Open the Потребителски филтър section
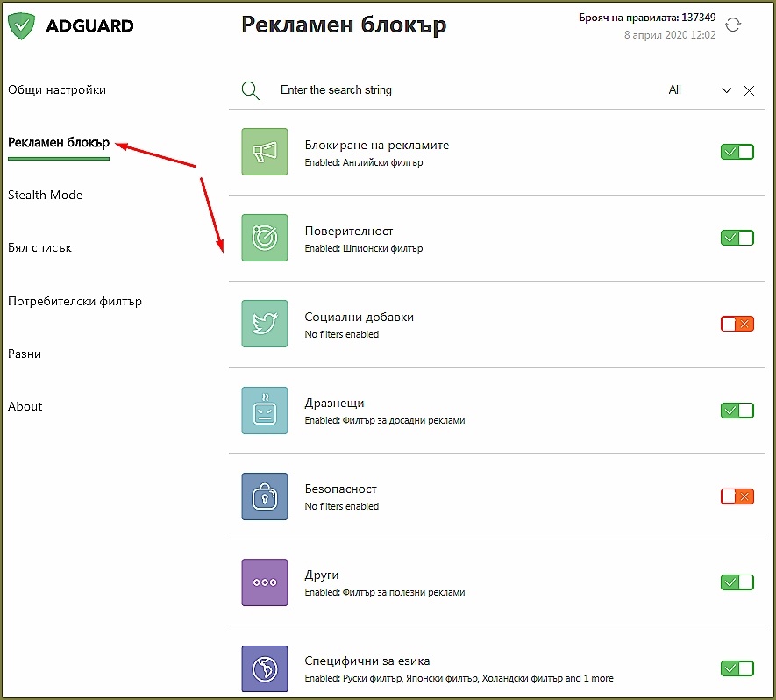 (x=75, y=302)
